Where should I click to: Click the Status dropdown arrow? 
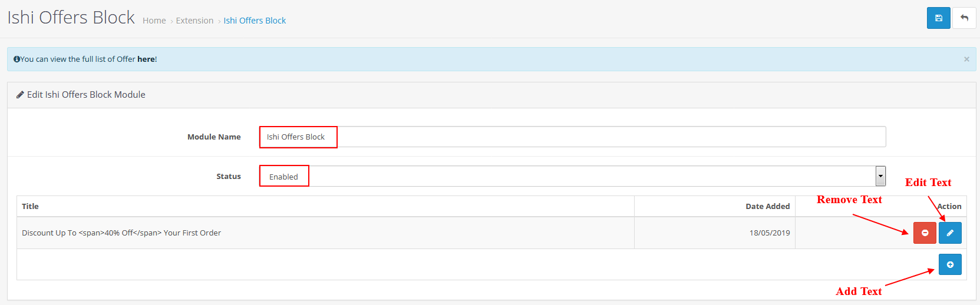tap(880, 176)
